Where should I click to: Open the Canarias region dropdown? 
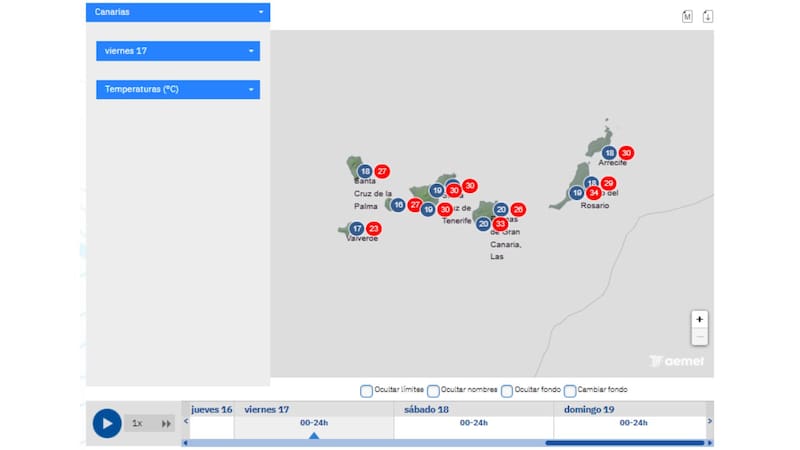pos(178,12)
